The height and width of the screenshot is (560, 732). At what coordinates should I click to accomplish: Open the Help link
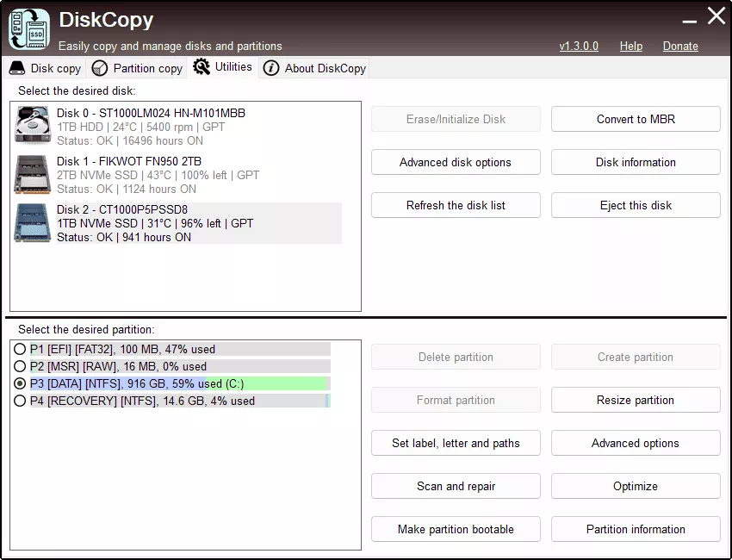coord(631,46)
